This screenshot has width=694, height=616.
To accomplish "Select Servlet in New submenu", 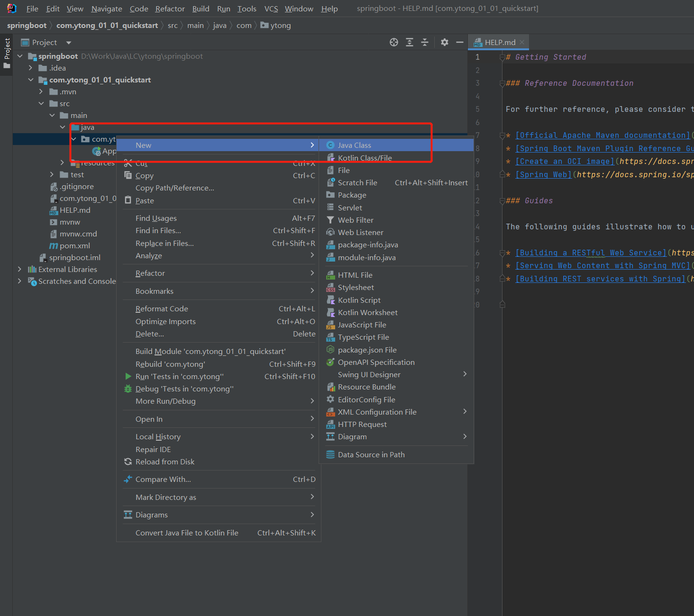I will [396, 208].
